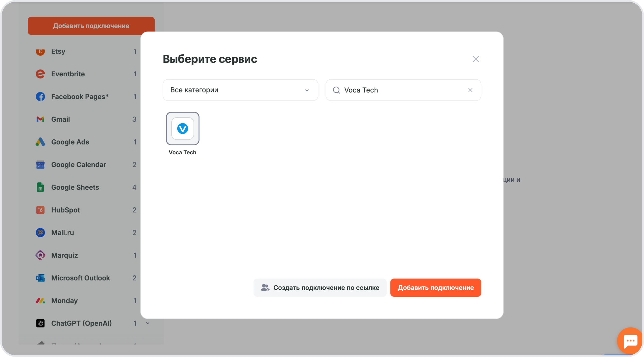Click the Google Ads icon
This screenshot has height=357, width=644.
tap(40, 142)
